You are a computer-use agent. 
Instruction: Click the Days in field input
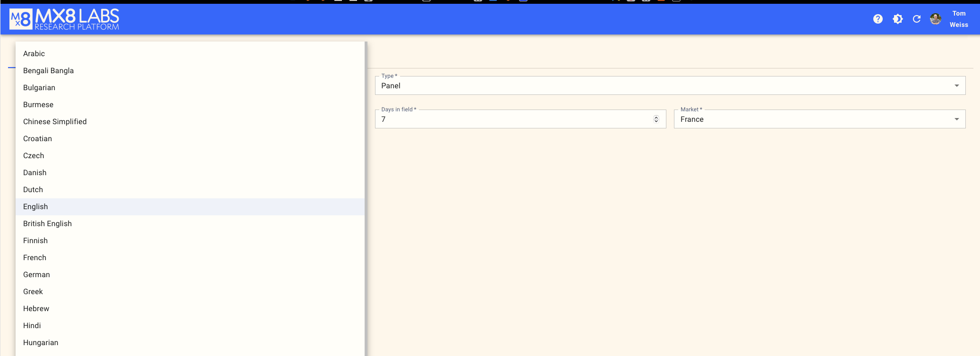(x=515, y=119)
